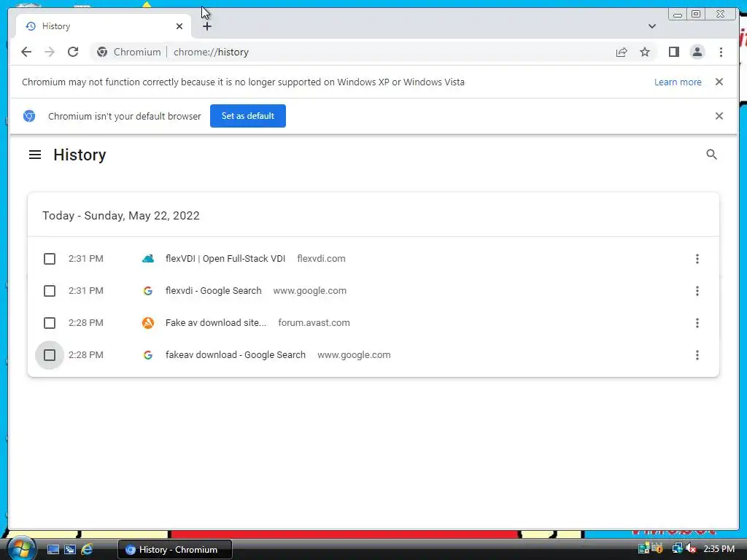Click the browser forward arrow
This screenshot has width=747, height=560.
[50, 52]
